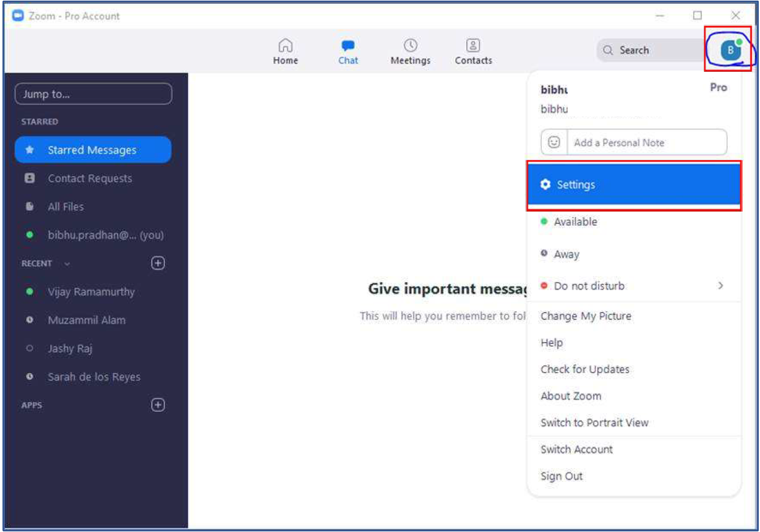Click the Contacts person icon
This screenshot has height=532, width=760.
pyautogui.click(x=473, y=45)
